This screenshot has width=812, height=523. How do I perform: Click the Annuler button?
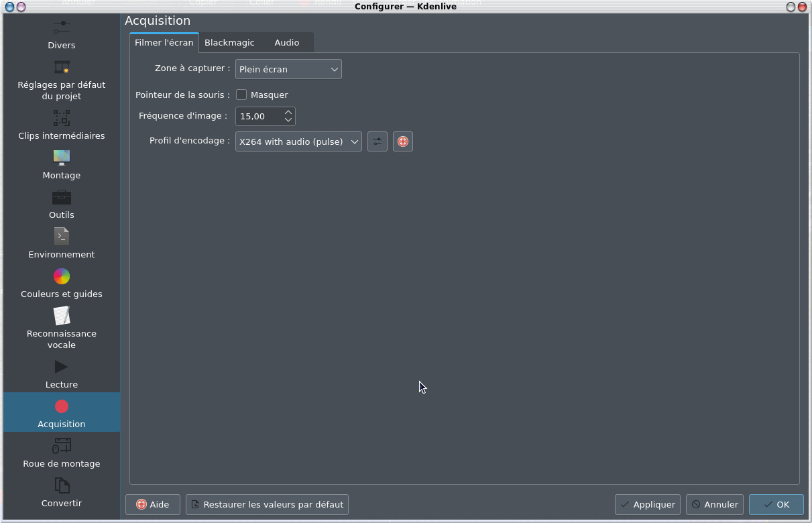715,504
